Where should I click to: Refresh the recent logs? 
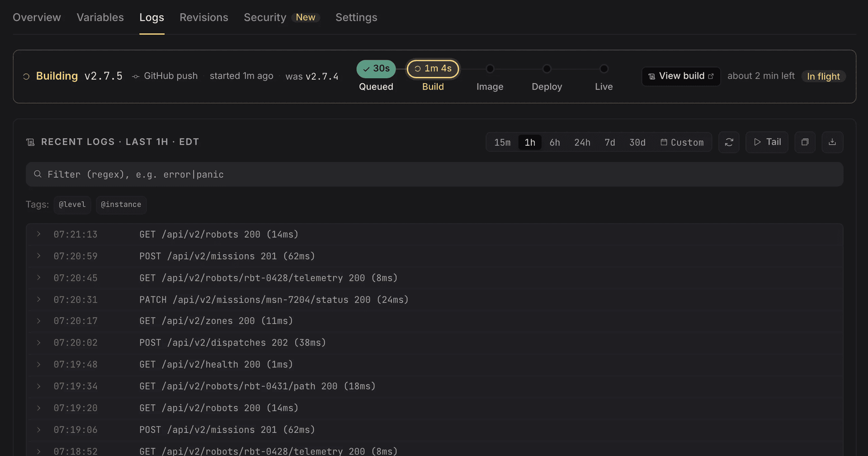(729, 142)
